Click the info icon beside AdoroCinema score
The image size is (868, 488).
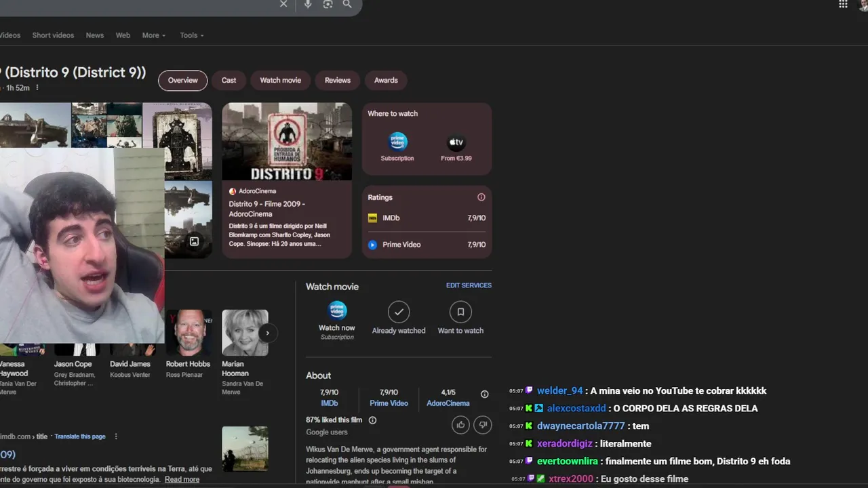pos(484,394)
